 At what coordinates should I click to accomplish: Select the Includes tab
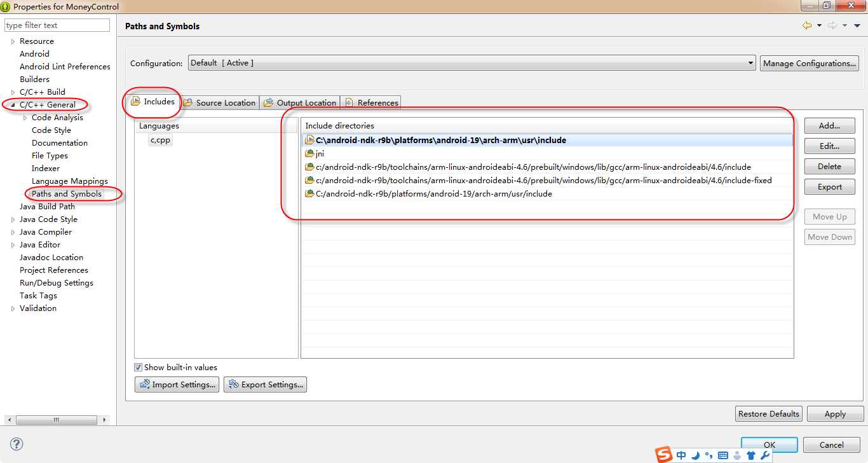point(153,102)
